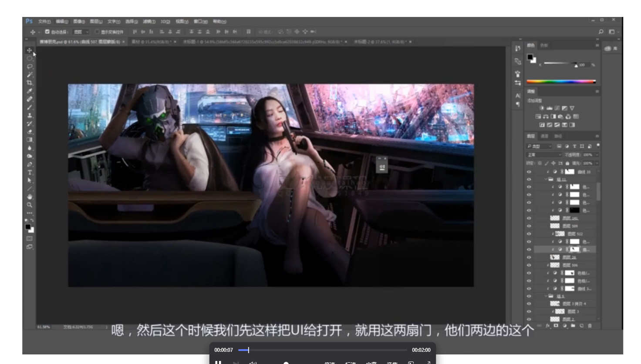This screenshot has width=641, height=364.
Task: Click the foreground color swatch in Color panel
Action: pyautogui.click(x=530, y=57)
